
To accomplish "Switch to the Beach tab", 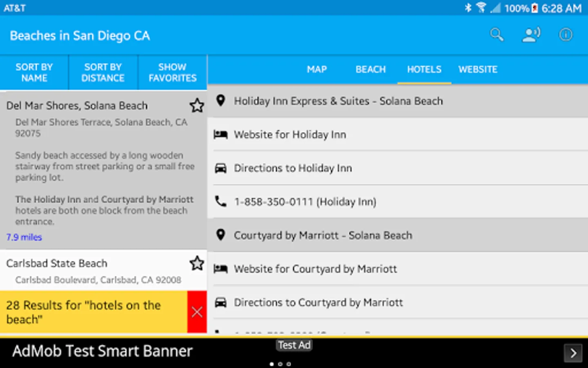I will 370,70.
